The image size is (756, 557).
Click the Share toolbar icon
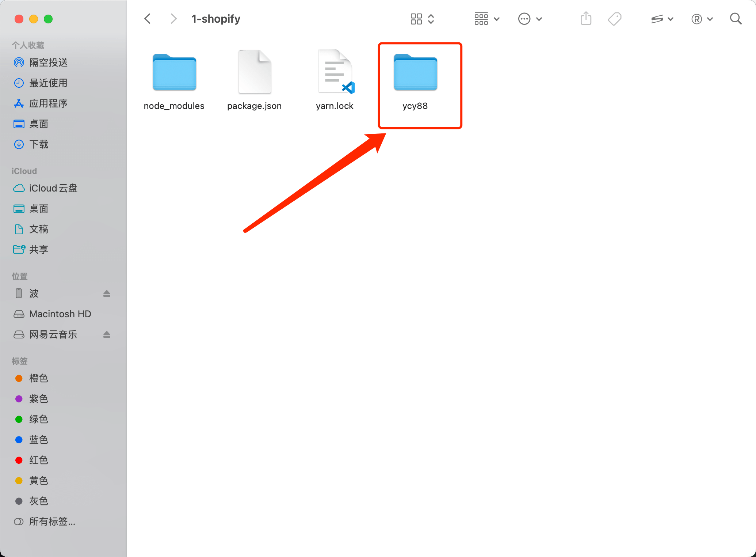586,19
